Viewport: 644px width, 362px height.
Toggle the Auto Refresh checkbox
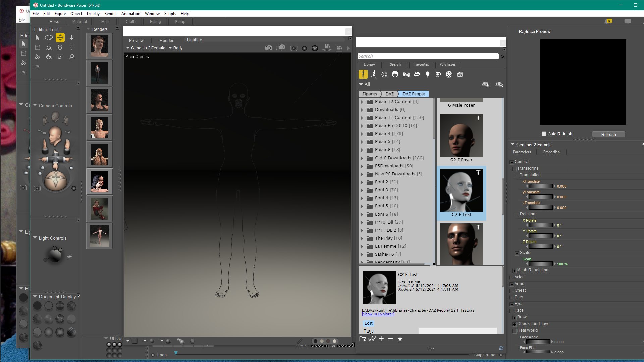(544, 134)
